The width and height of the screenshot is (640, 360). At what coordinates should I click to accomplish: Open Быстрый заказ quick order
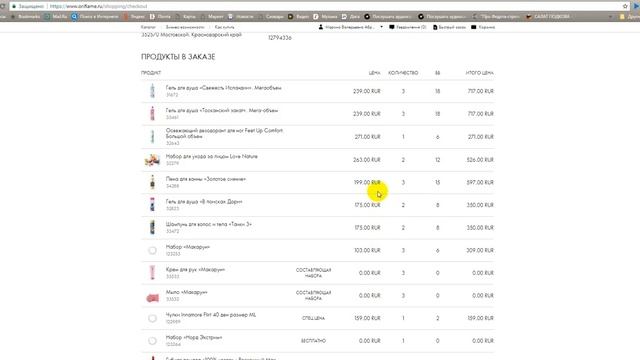(449, 27)
